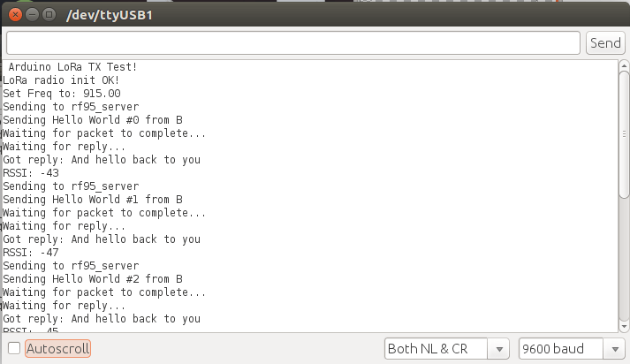Screen dimensions: 630x364
Task: Click the Send button
Action: (605, 43)
